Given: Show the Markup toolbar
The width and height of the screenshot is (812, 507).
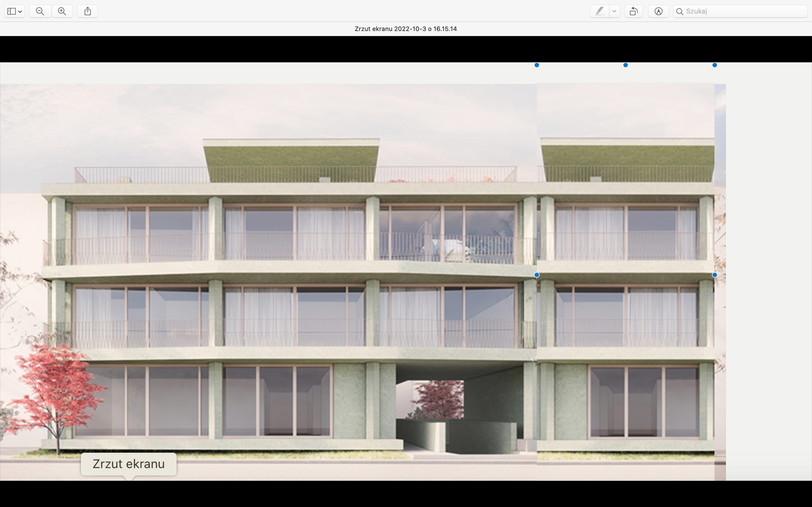Looking at the screenshot, I should point(658,11).
